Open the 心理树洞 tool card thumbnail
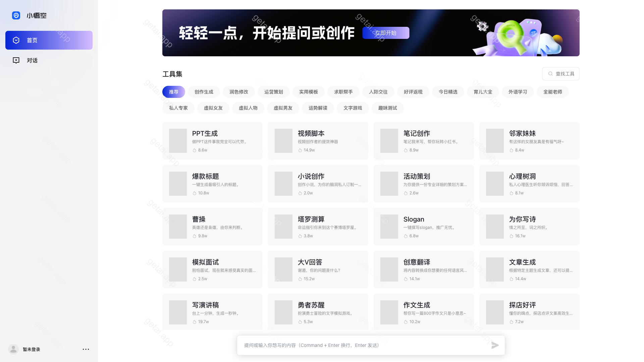The width and height of the screenshot is (644, 362). point(495,184)
